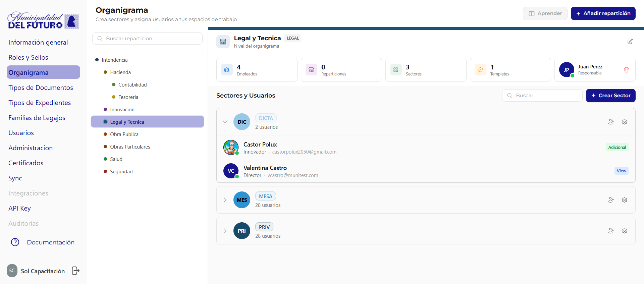Viewport: 644px width, 284px height.
Task: Click the Añadir repartición button
Action: tap(603, 13)
